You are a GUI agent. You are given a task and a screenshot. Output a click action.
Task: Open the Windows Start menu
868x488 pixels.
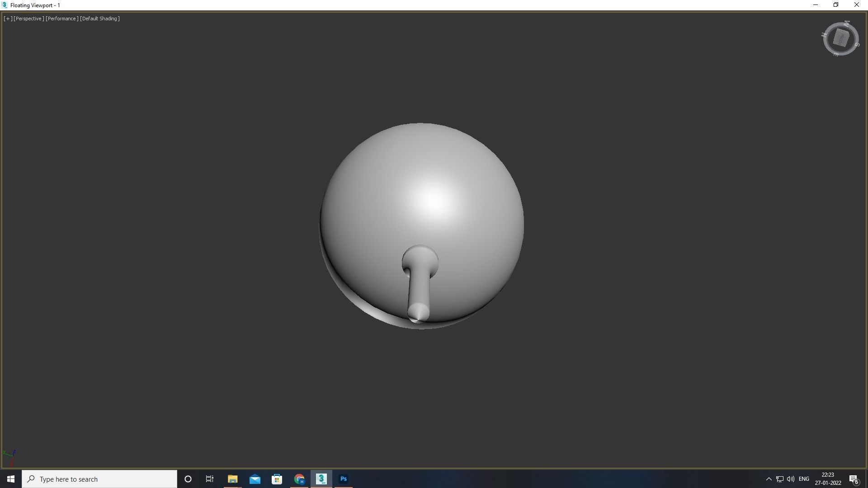[11, 479]
